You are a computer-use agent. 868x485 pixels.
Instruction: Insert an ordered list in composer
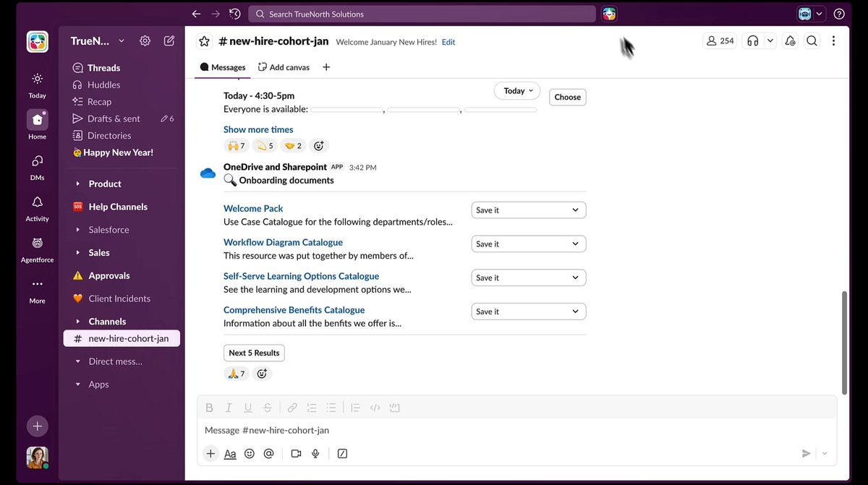(x=312, y=408)
